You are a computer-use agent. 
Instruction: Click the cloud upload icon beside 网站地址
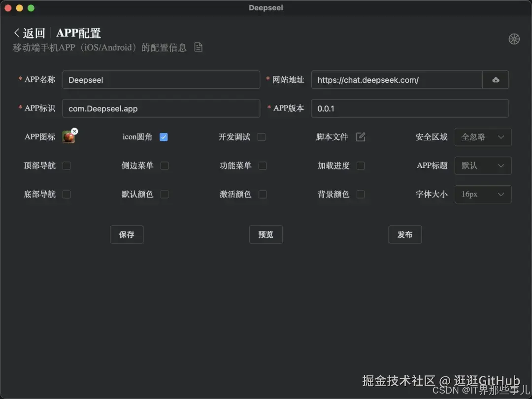point(496,80)
